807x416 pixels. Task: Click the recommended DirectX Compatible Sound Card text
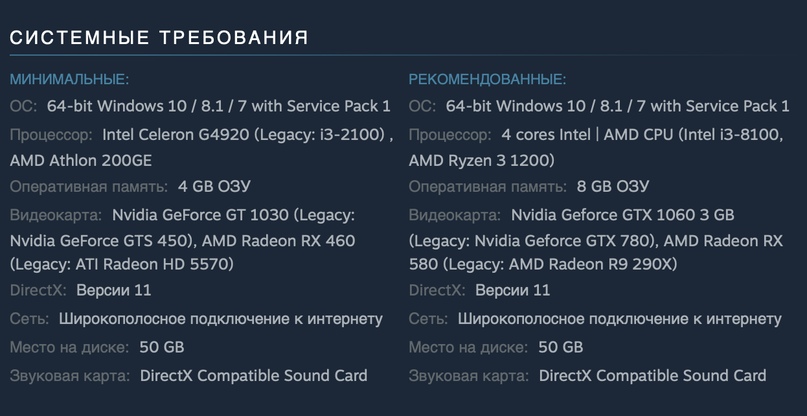[x=652, y=376]
